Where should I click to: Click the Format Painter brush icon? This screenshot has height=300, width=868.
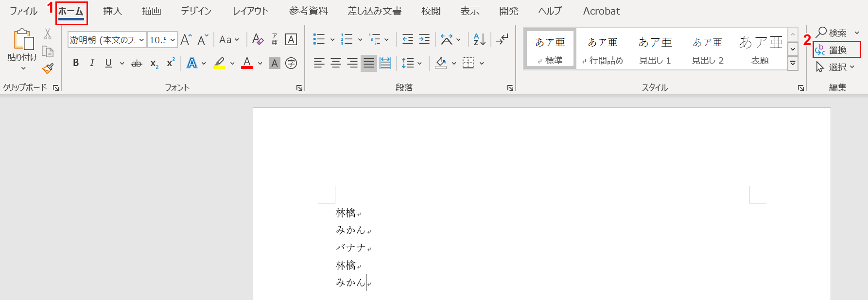click(x=48, y=69)
